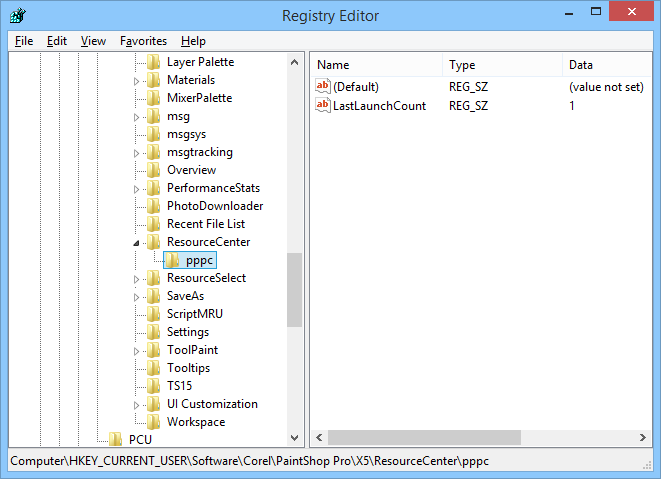661x479 pixels.
Task: Click the '(value not set)' data cell
Action: point(606,87)
